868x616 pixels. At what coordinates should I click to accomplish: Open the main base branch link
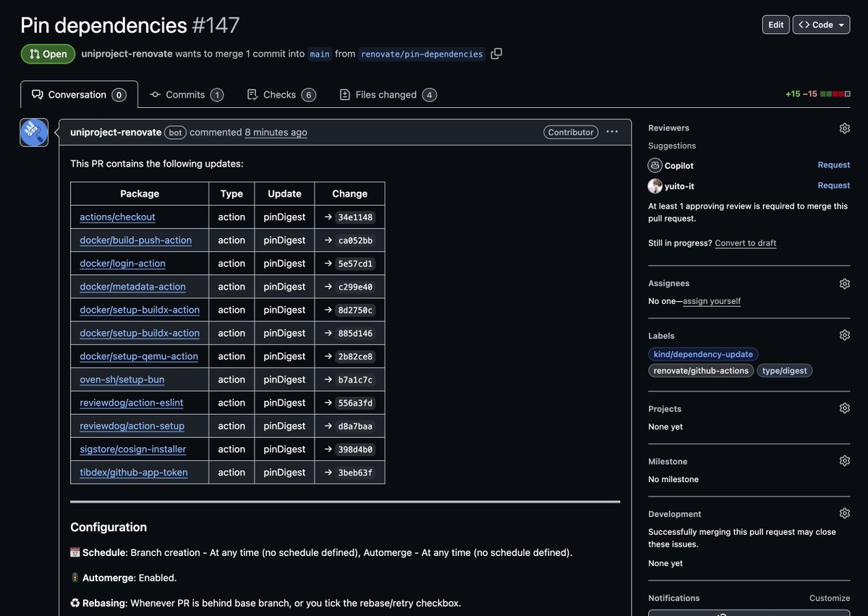point(320,54)
